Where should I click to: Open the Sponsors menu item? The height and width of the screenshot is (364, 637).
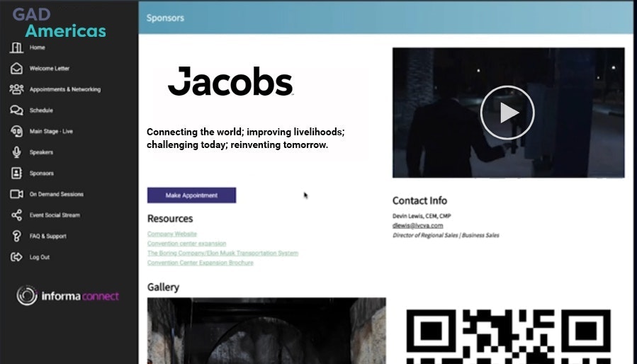[41, 174]
